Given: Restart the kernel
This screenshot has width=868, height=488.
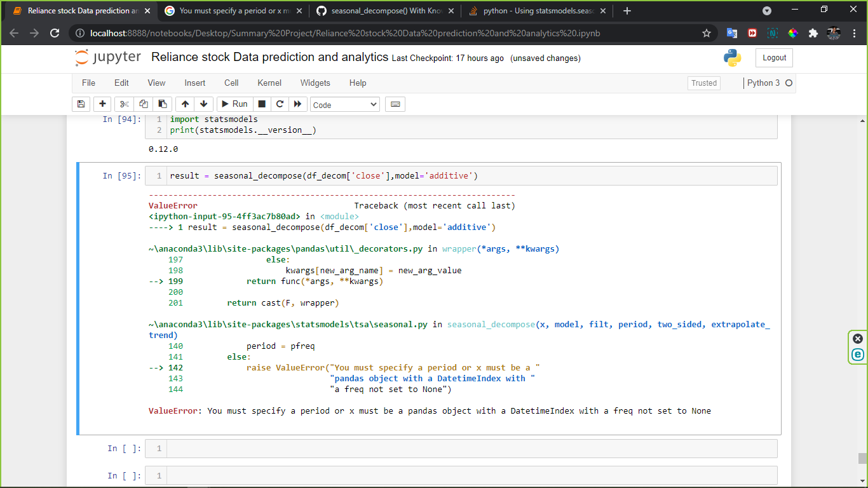Looking at the screenshot, I should [x=280, y=104].
